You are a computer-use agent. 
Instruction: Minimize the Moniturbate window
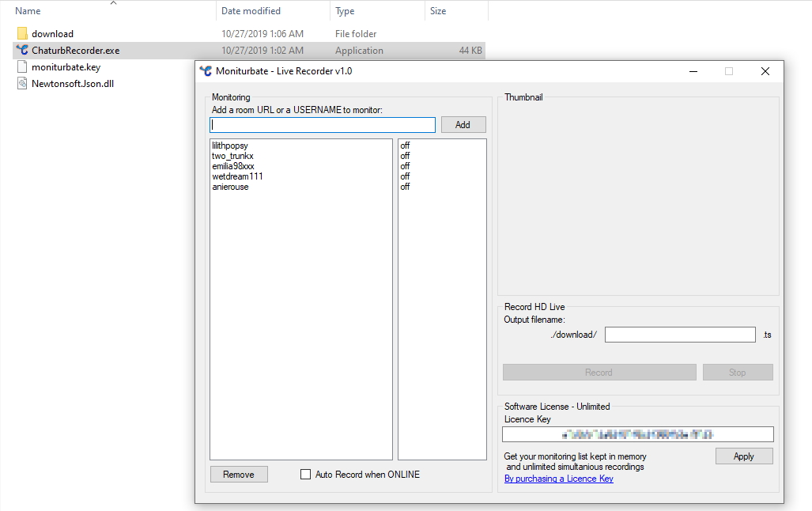[693, 71]
